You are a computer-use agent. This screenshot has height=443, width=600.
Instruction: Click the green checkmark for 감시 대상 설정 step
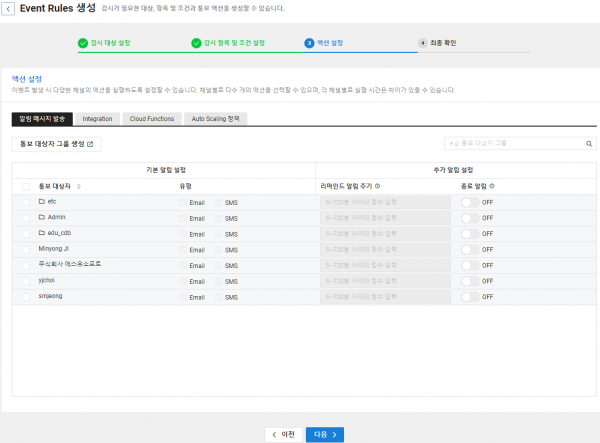click(x=83, y=43)
